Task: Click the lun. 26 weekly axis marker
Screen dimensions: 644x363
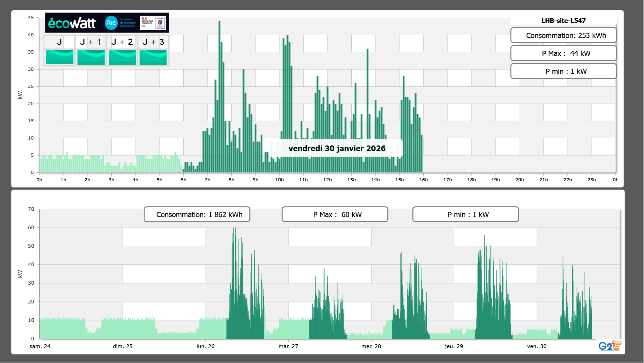Action: tap(205, 346)
